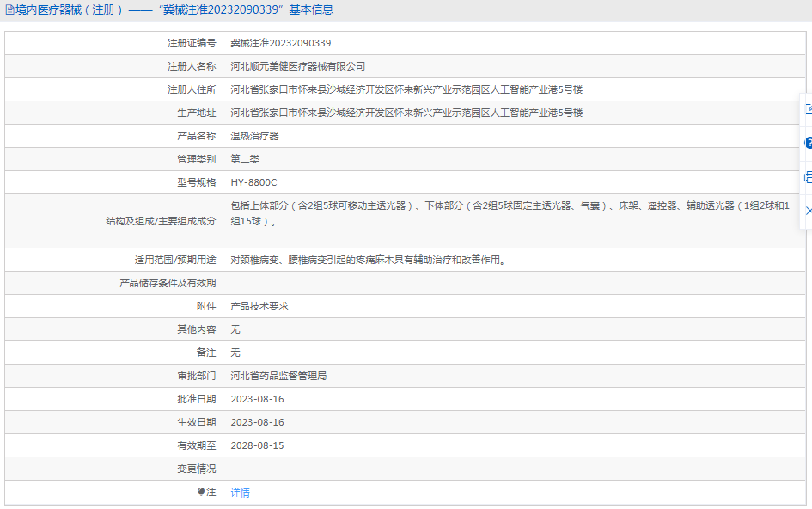Click management class value 第二类
The image size is (812, 509).
coord(245,159)
